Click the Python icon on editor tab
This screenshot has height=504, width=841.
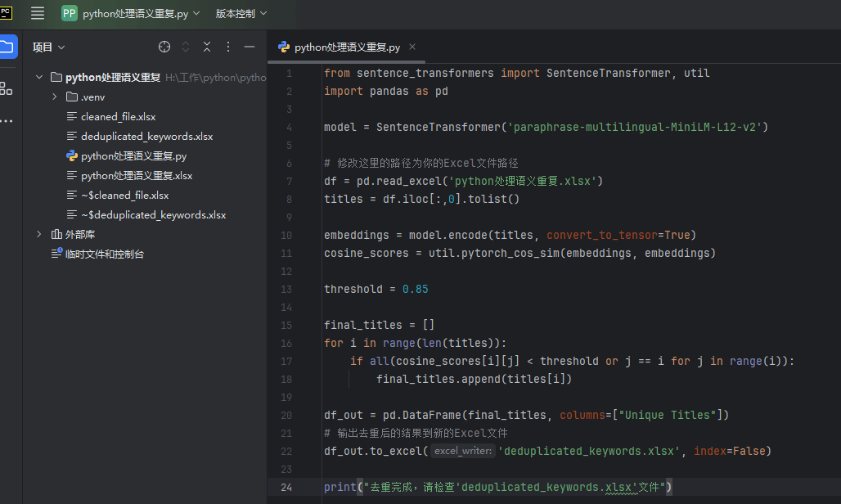[x=284, y=47]
